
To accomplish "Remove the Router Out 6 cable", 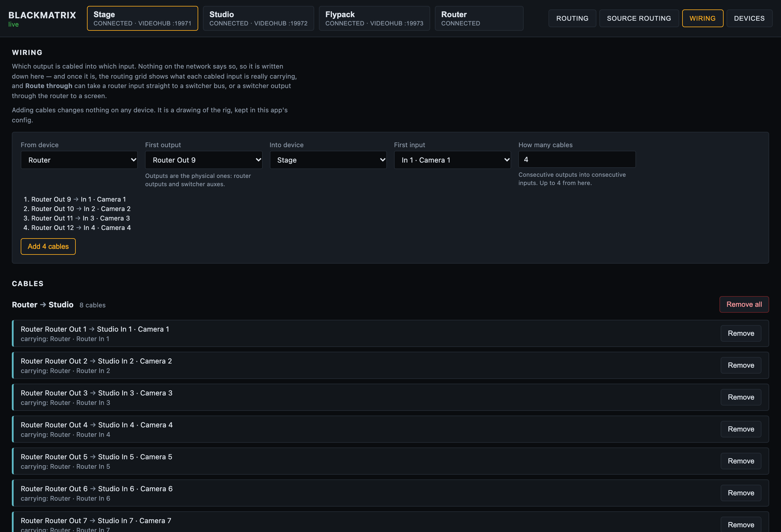I will pos(741,492).
